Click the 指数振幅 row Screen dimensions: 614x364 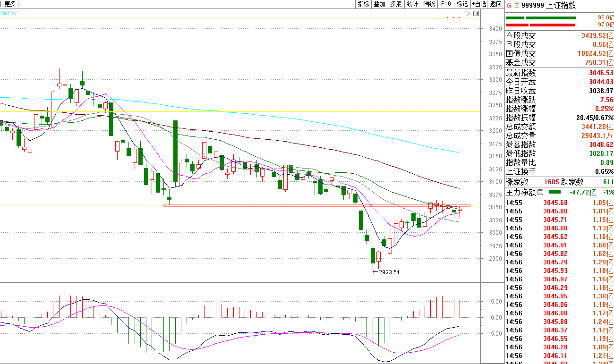559,118
